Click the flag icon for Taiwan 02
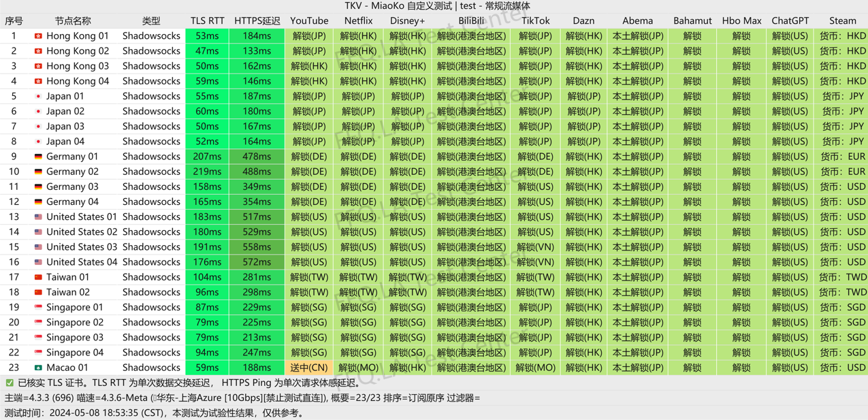868x420 pixels. tap(38, 293)
